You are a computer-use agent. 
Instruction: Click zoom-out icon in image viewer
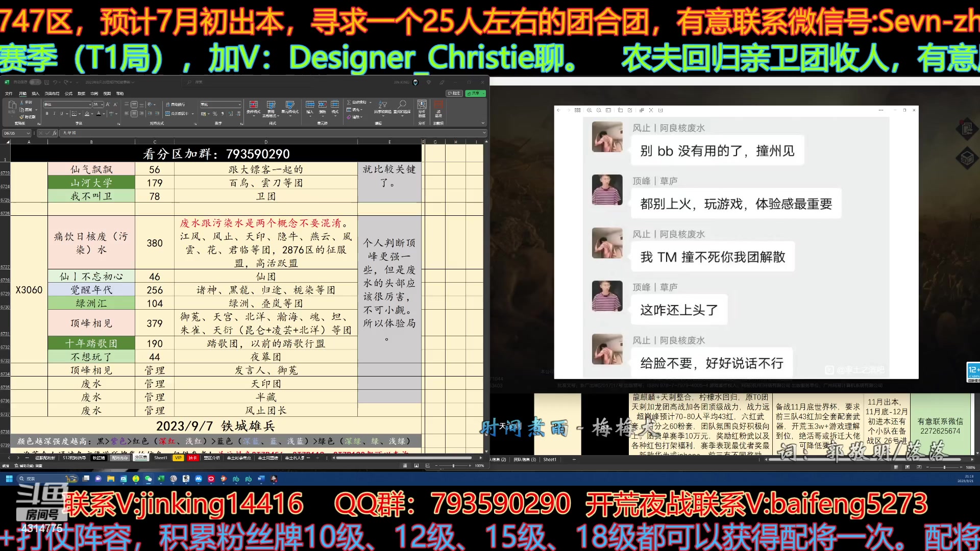pyautogui.click(x=599, y=110)
